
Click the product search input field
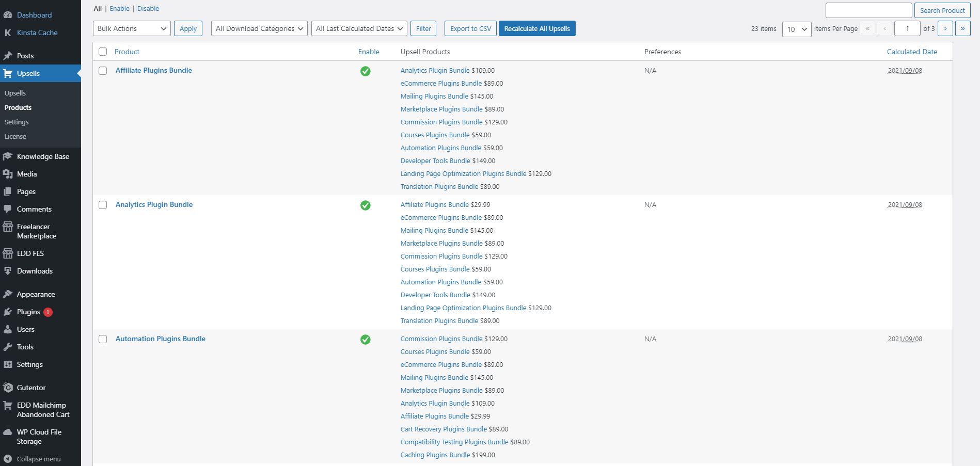click(869, 10)
